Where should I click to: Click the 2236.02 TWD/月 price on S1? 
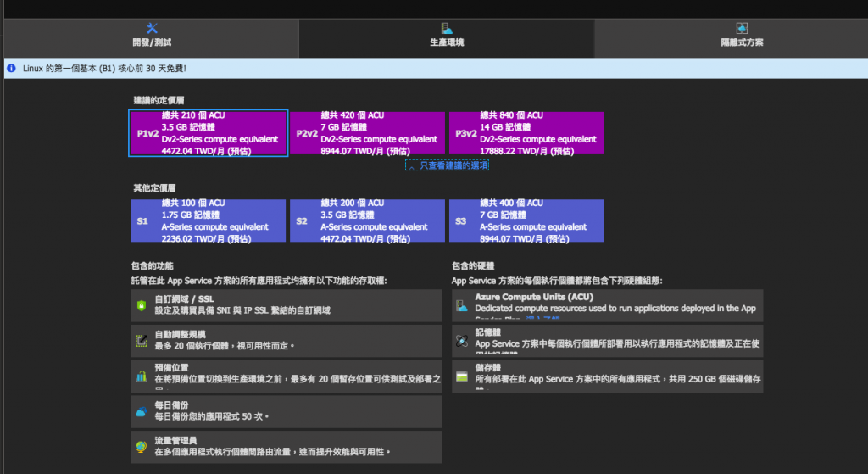pyautogui.click(x=206, y=238)
